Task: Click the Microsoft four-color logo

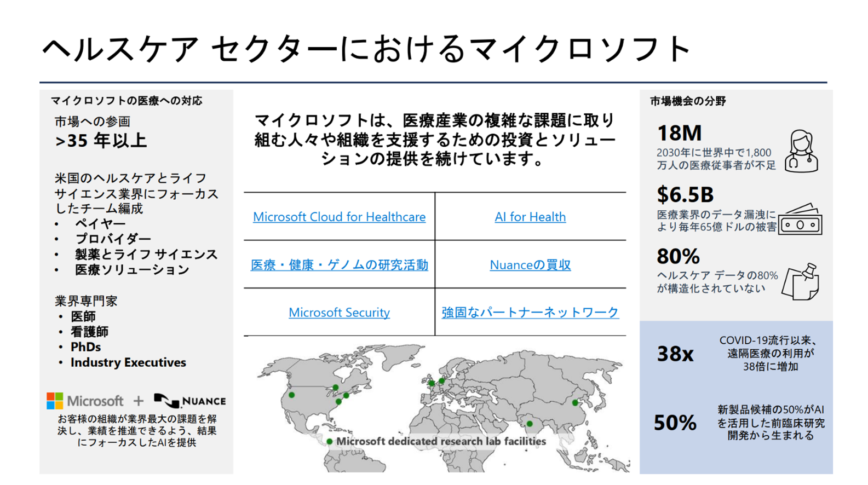Action: click(x=55, y=401)
